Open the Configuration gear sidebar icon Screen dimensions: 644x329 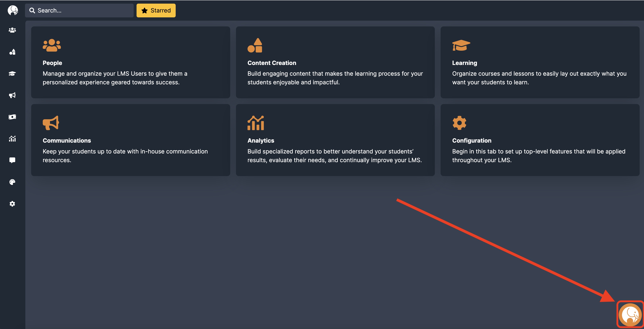click(12, 204)
